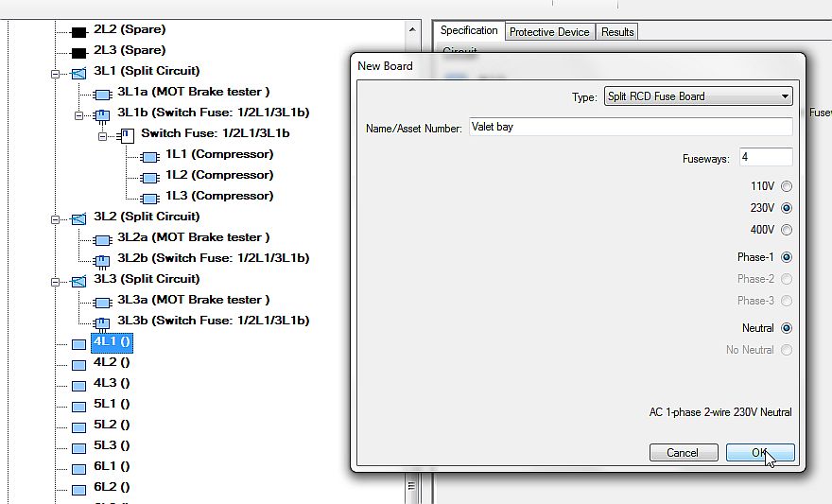The width and height of the screenshot is (832, 504).
Task: Open the Results tab
Action: point(617,32)
